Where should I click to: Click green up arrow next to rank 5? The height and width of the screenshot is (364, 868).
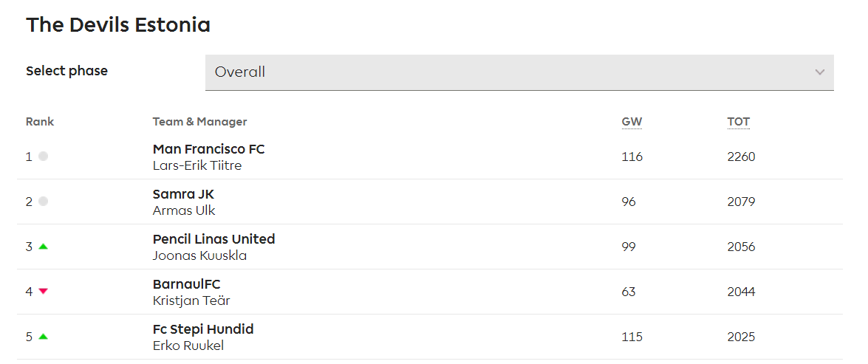pos(44,337)
